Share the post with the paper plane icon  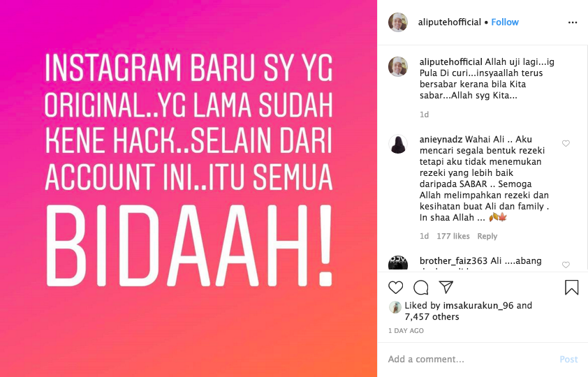pyautogui.click(x=446, y=287)
